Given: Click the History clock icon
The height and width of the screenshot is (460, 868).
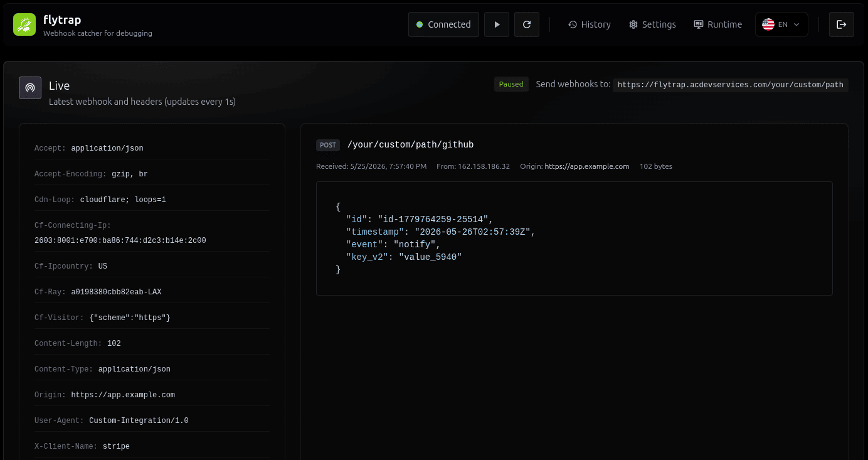Looking at the screenshot, I should [x=573, y=24].
